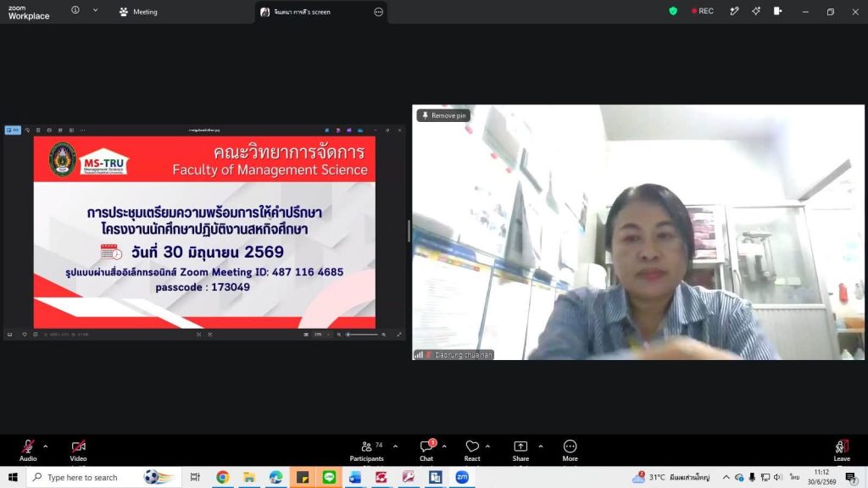Expand audio options arrow beside Audio
This screenshot has height=488, width=868.
(46, 446)
